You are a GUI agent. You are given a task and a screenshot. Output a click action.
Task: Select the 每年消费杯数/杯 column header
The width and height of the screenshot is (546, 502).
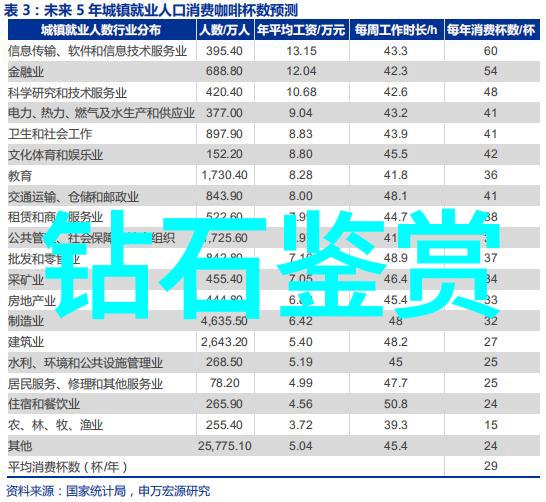tap(492, 30)
